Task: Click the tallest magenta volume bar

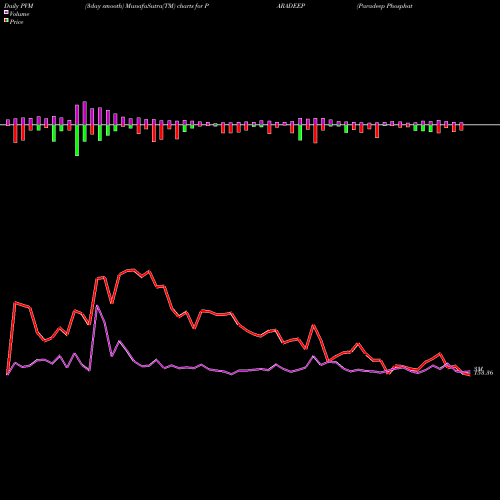Action: click(85, 113)
